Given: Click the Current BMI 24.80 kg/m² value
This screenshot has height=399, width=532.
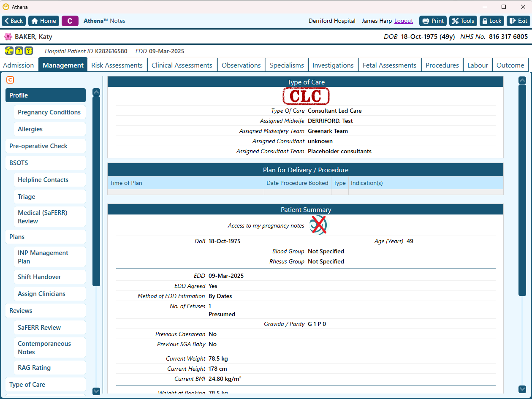Looking at the screenshot, I should 225,379.
